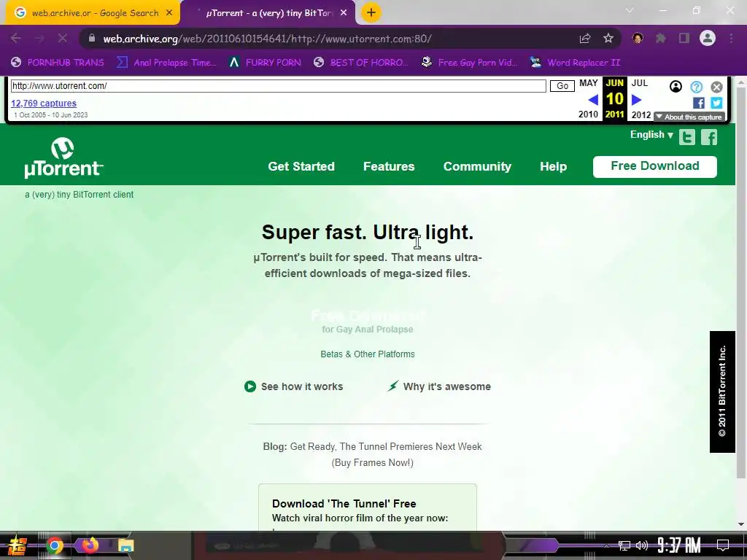The image size is (747, 560).
Task: Expand the English language dropdown
Action: point(651,135)
